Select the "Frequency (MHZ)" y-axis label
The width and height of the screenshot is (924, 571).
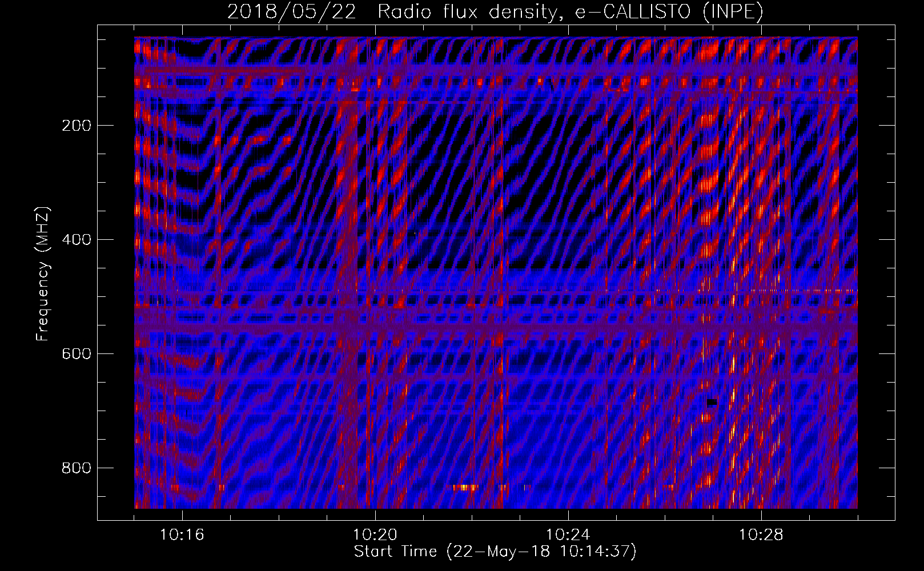[x=43, y=274]
